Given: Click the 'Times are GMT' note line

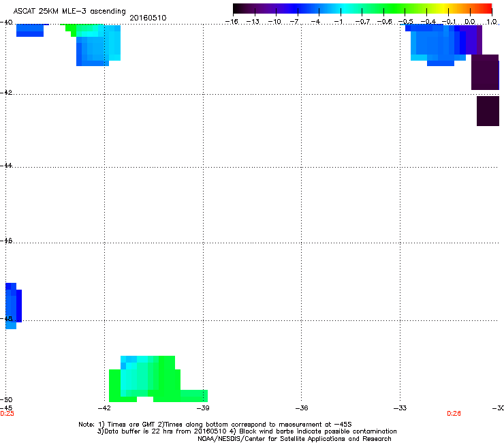Looking at the screenshot, I should pyautogui.click(x=215, y=425).
